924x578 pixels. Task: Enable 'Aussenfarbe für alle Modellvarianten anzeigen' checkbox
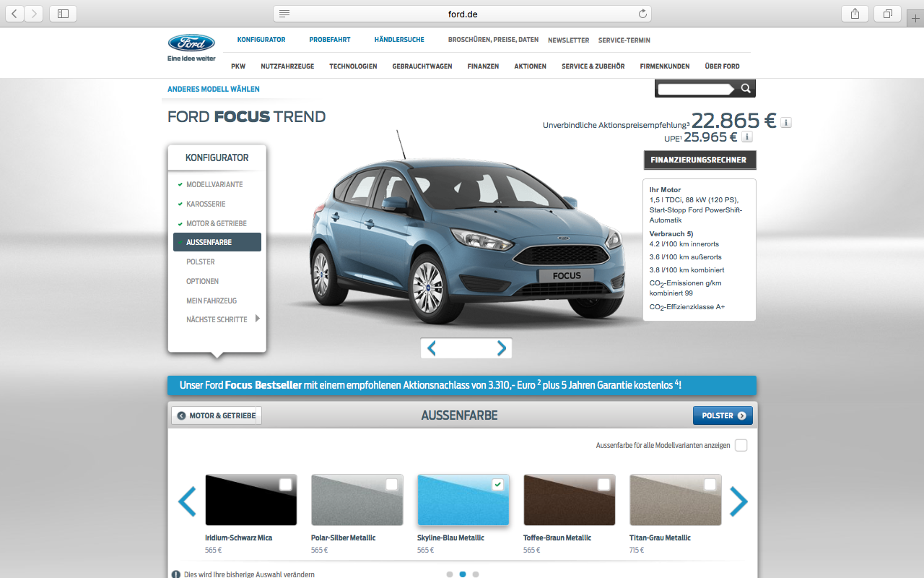(x=741, y=445)
